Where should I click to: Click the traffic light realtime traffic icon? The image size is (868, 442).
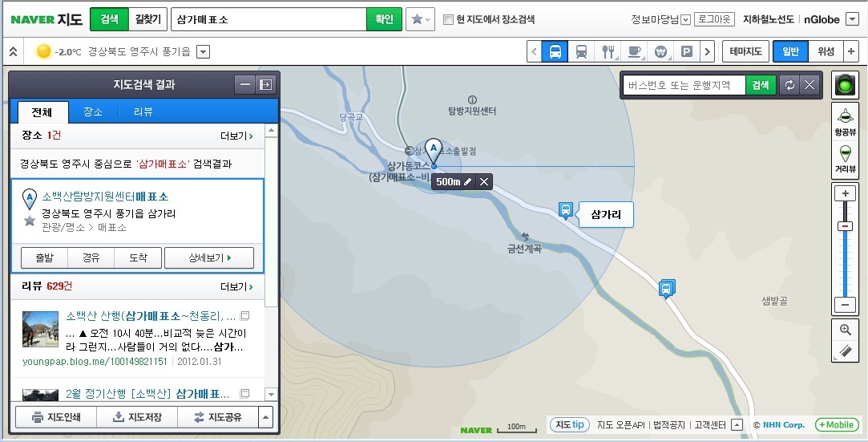pos(845,85)
